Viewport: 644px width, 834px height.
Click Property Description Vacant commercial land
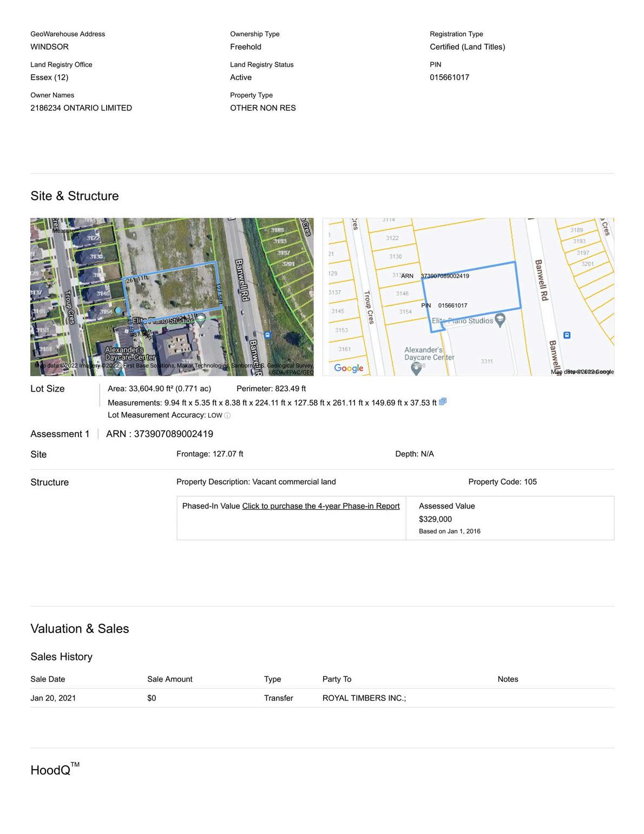[x=256, y=482]
